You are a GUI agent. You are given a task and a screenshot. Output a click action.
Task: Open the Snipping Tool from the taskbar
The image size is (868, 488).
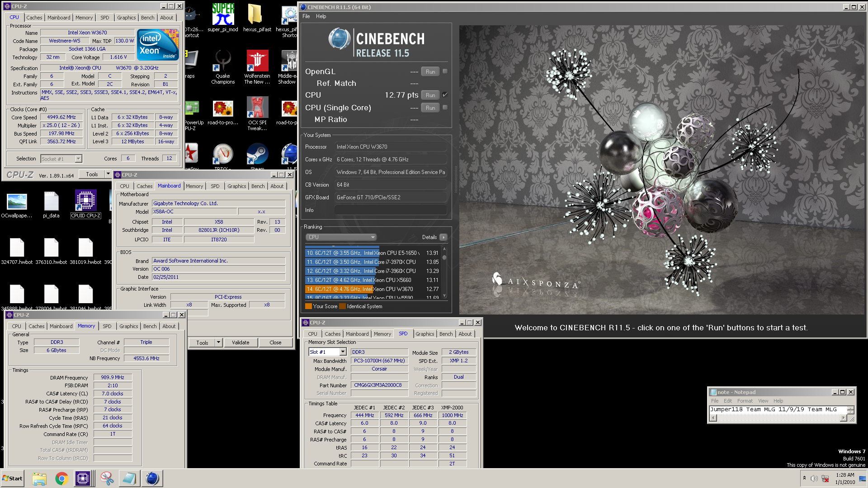click(x=107, y=479)
